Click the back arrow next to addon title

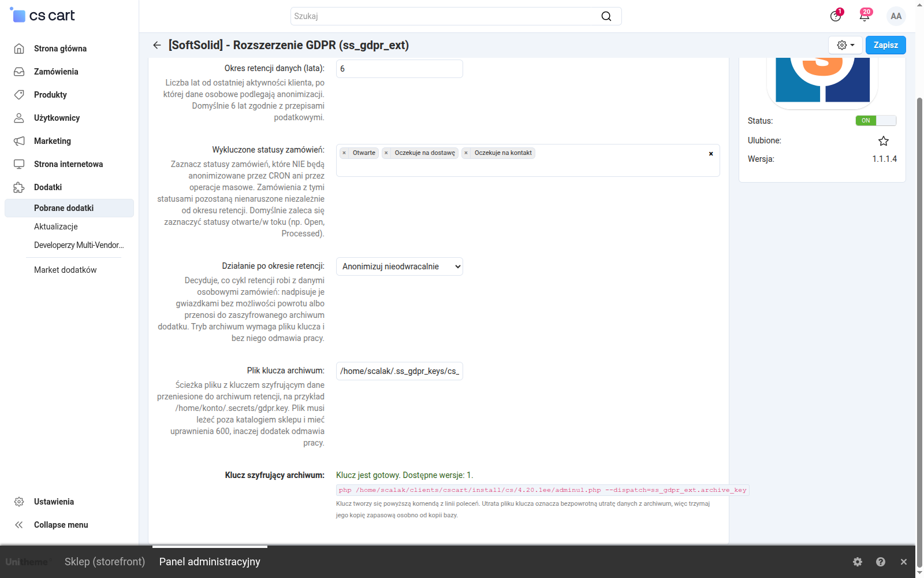[157, 45]
